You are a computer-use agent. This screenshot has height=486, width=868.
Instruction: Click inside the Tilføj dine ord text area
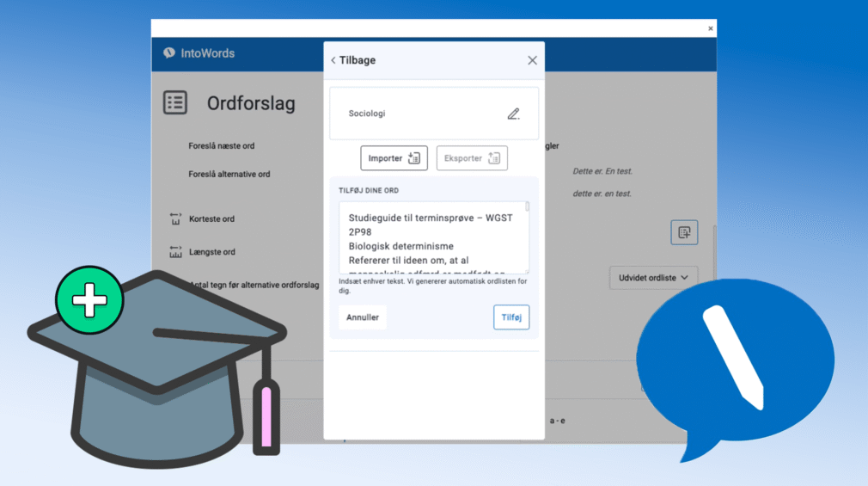430,238
